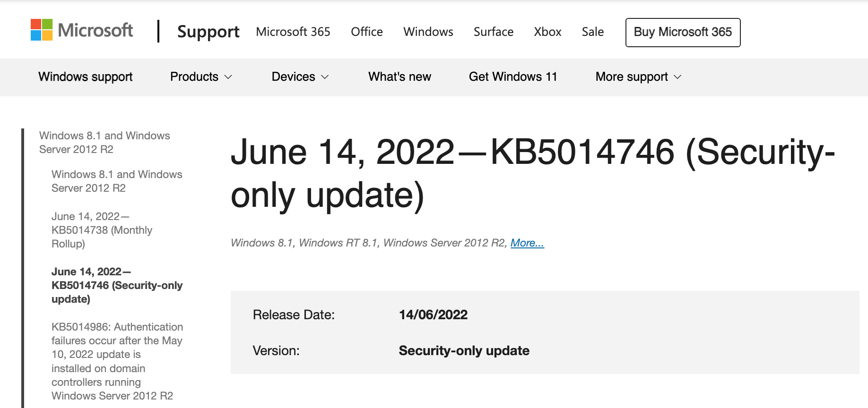Click the Microsoft logo
Image resolution: width=868 pixels, height=408 pixels.
tap(82, 30)
